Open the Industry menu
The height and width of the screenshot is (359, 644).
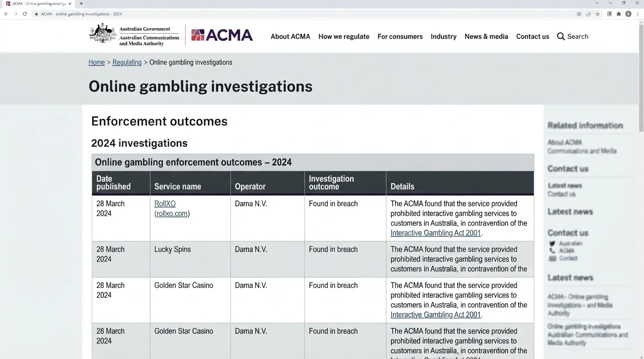click(444, 36)
